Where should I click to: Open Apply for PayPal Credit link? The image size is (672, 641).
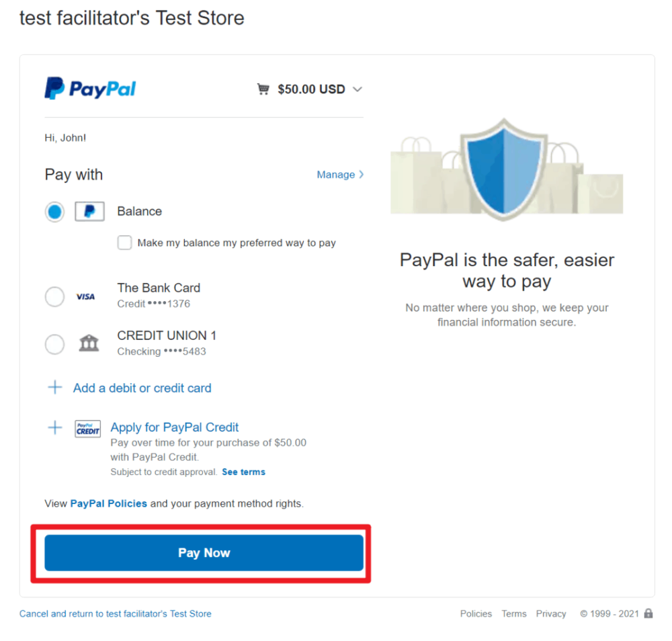pyautogui.click(x=175, y=427)
